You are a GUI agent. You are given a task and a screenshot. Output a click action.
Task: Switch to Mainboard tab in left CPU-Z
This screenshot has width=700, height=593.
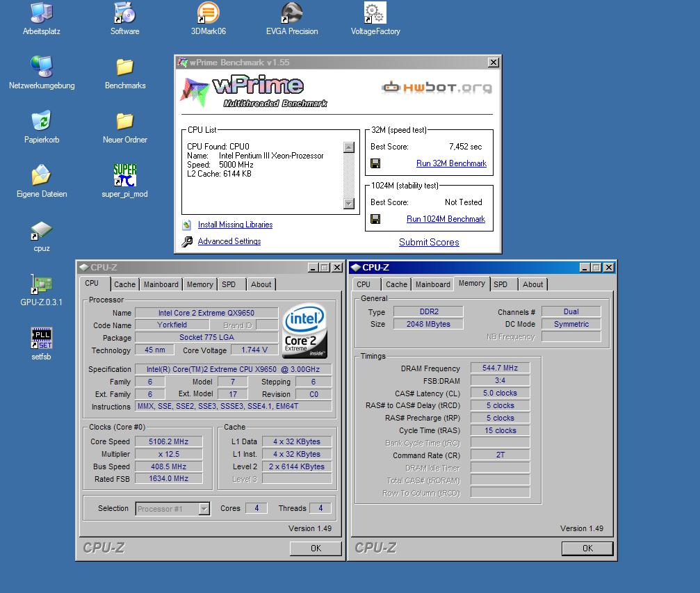coord(161,284)
